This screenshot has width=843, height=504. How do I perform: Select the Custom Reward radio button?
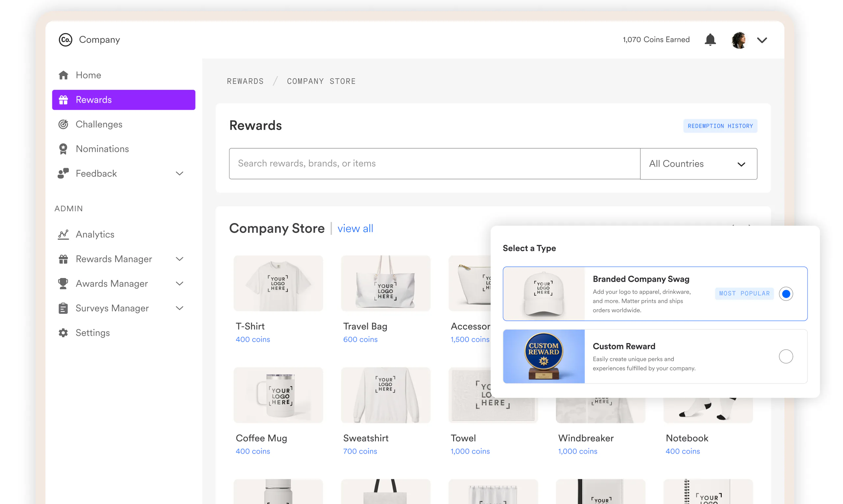point(786,356)
